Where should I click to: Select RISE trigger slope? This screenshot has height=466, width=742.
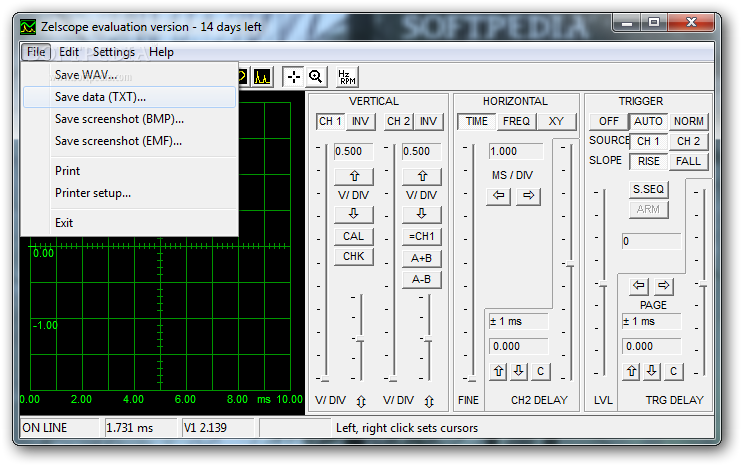pyautogui.click(x=648, y=161)
